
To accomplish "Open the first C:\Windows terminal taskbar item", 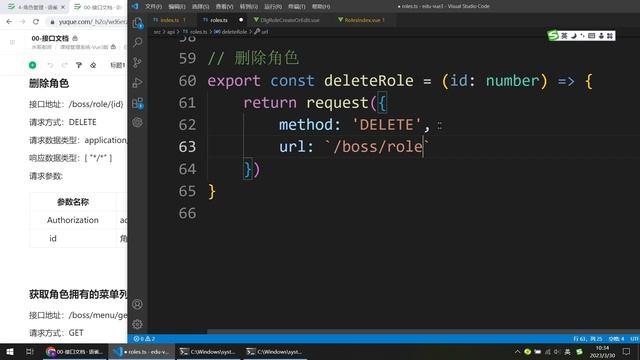I will [x=210, y=351].
